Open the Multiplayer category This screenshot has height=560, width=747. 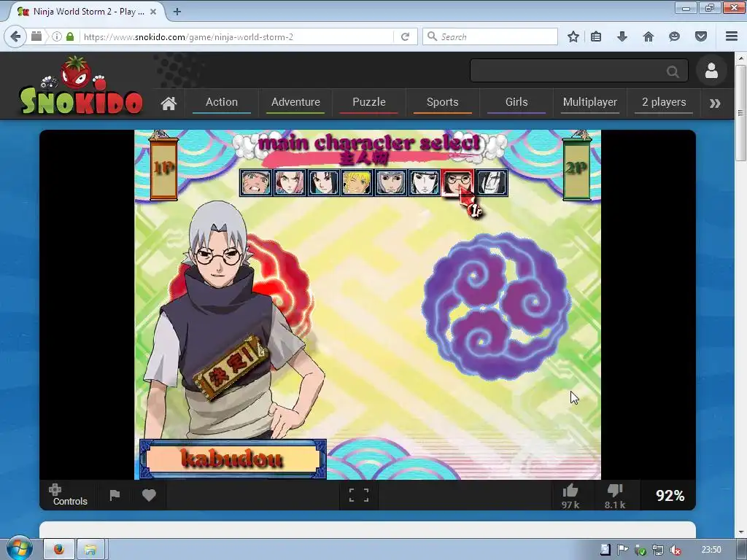coord(589,102)
